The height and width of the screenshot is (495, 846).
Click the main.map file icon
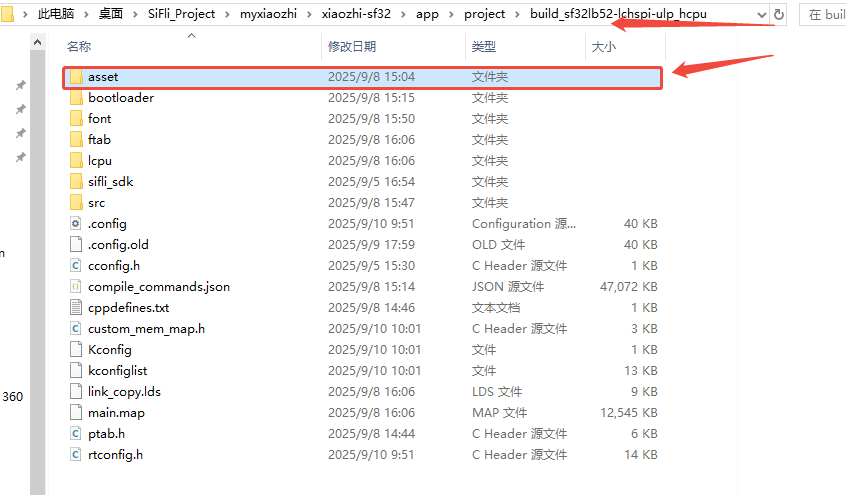point(76,413)
